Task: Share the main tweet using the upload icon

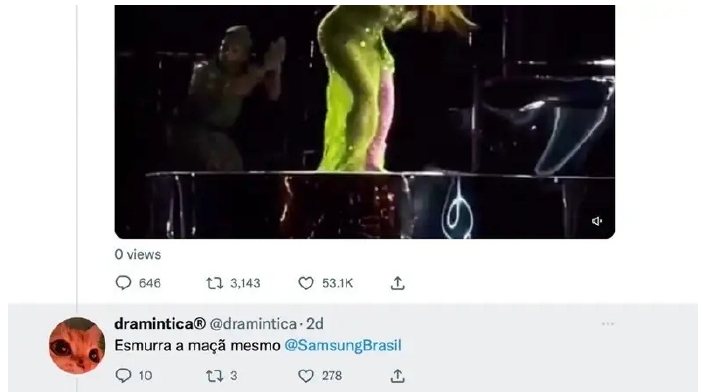Action: coord(398,283)
